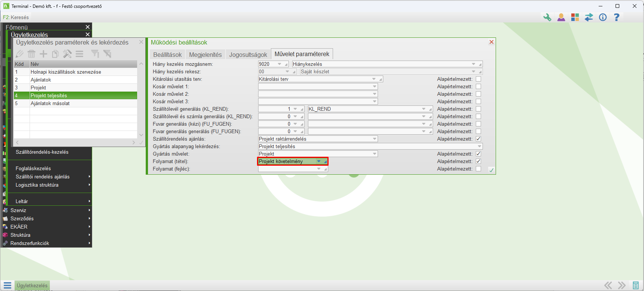This screenshot has width=644, height=291.
Task: Click the question mark help icon
Action: [x=617, y=17]
